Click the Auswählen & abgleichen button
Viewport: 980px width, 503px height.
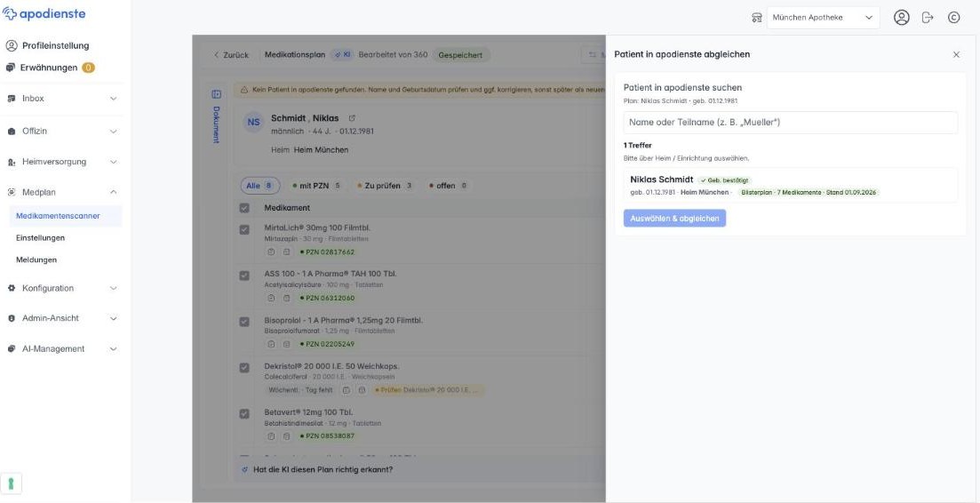[674, 219]
